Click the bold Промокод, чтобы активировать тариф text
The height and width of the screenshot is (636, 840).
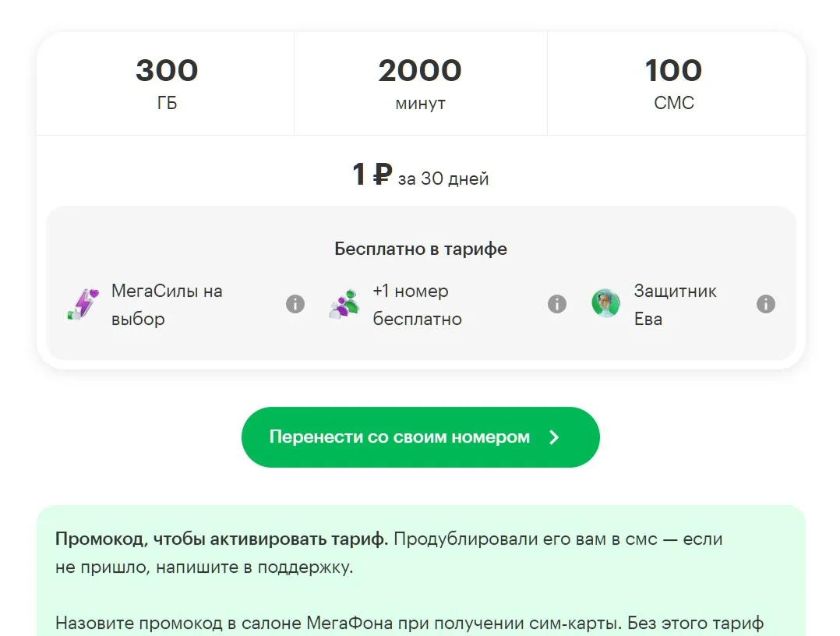point(221,539)
